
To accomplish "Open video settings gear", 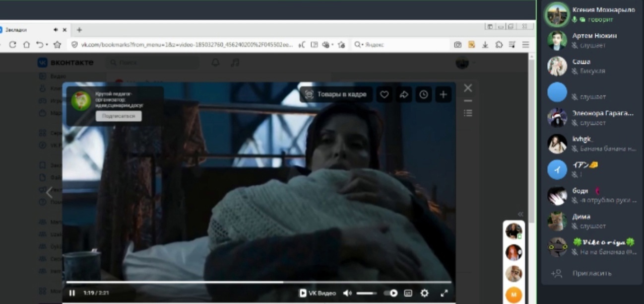I will point(425,293).
